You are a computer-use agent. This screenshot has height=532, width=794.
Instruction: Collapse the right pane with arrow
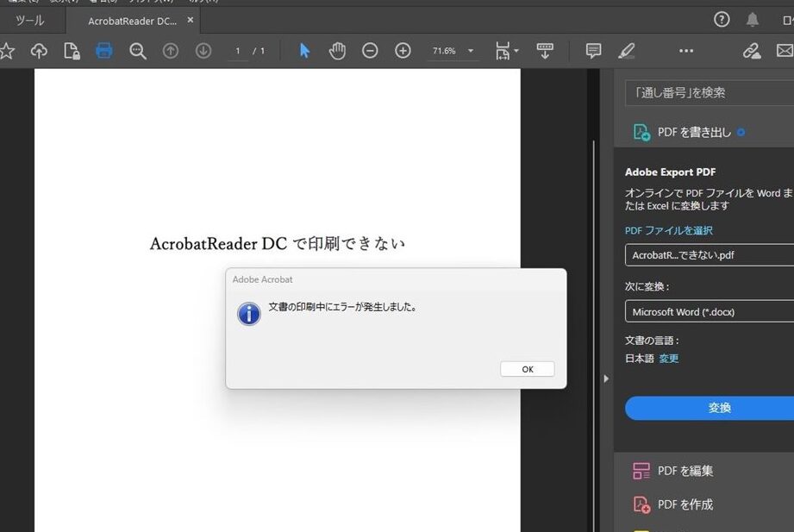click(x=605, y=379)
